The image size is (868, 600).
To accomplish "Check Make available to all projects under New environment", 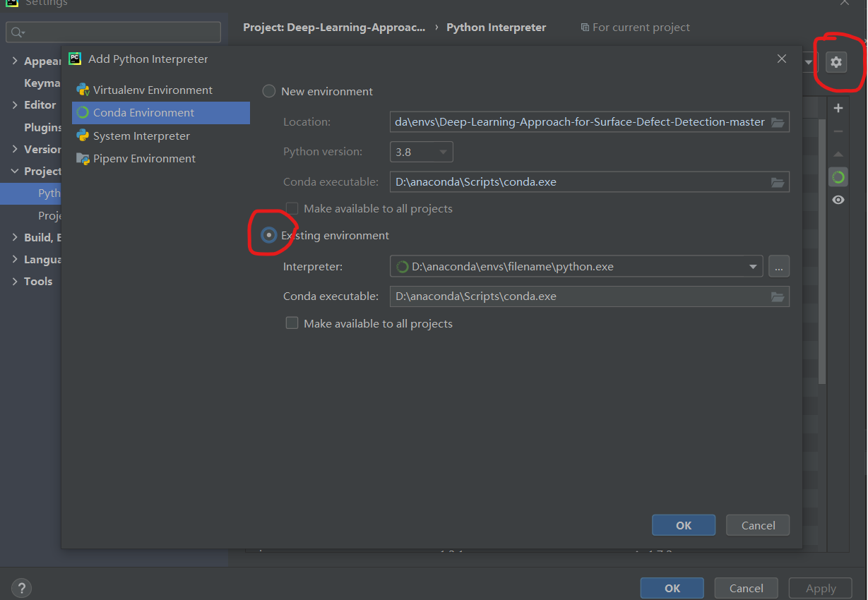I will coord(292,208).
